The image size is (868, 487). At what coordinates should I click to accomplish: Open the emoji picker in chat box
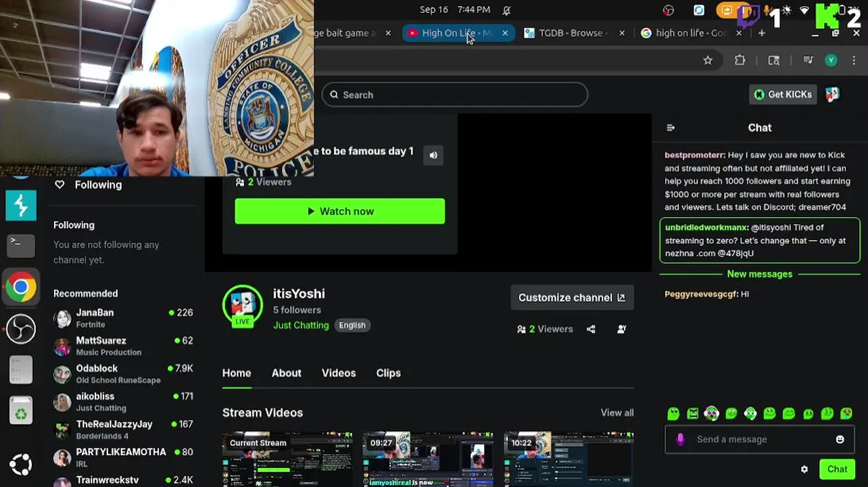pyautogui.click(x=840, y=440)
